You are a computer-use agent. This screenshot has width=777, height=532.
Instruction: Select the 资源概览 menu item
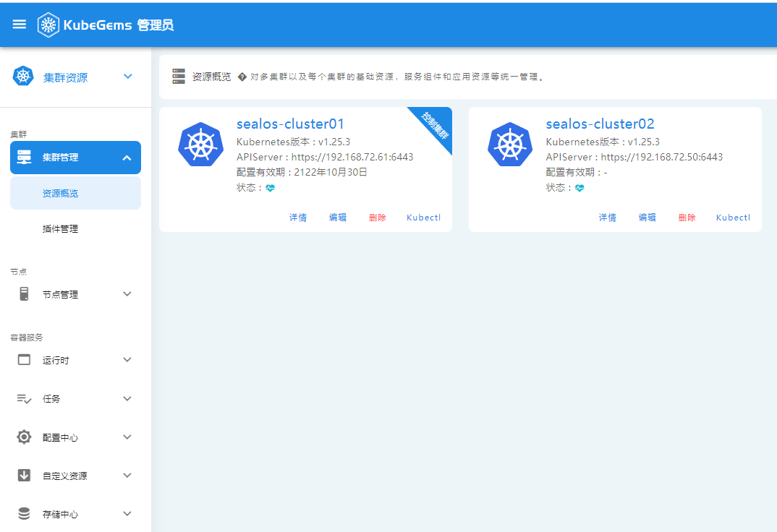click(75, 193)
